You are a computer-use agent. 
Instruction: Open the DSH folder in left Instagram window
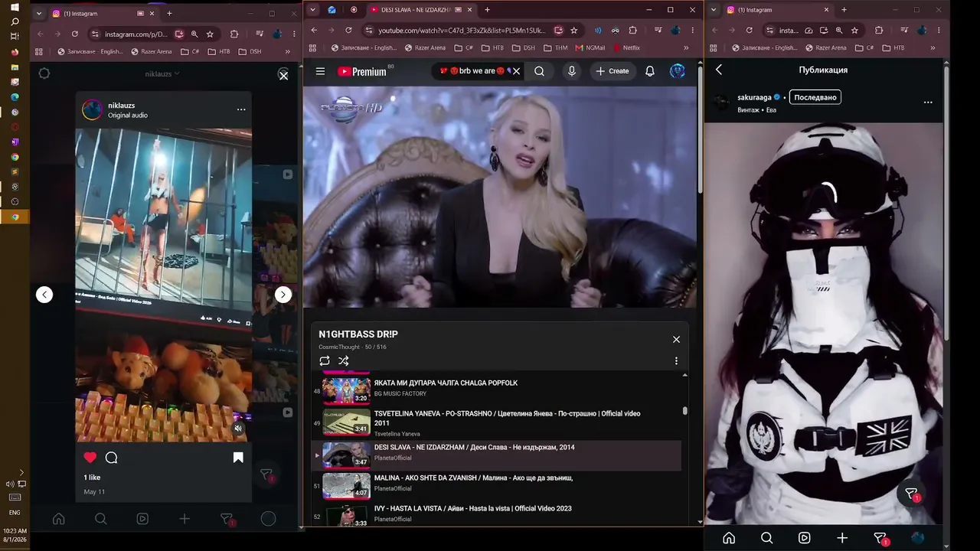250,51
